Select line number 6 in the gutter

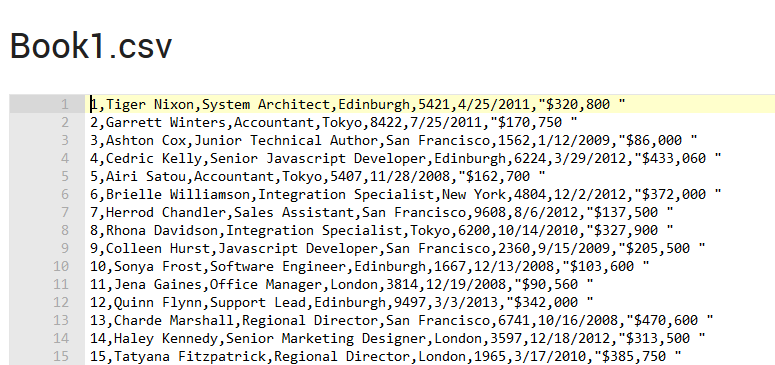[64, 194]
